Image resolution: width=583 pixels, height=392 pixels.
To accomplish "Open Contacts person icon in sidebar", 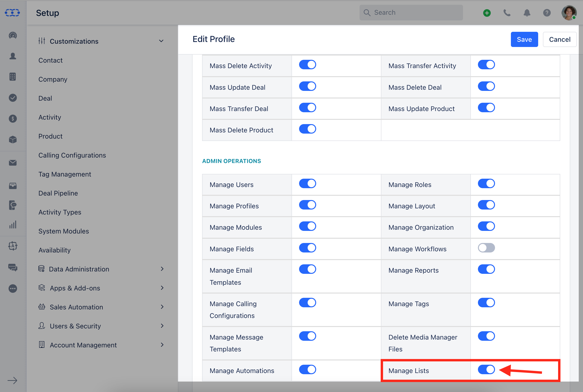I will coord(13,56).
